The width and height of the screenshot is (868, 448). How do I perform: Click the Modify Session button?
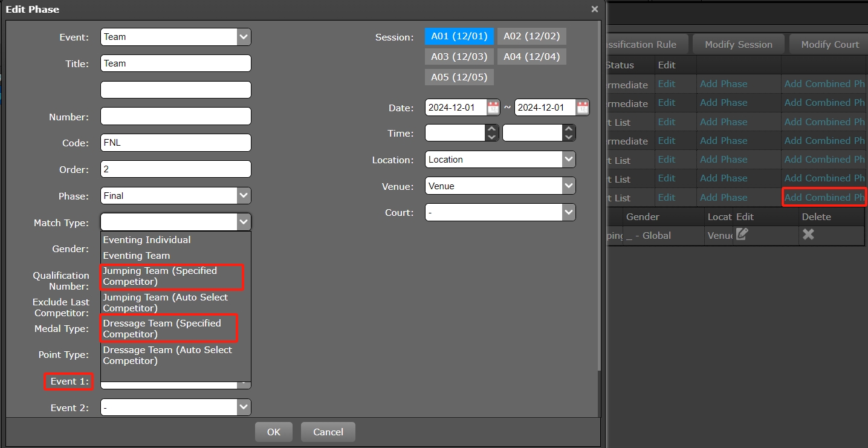coord(738,45)
